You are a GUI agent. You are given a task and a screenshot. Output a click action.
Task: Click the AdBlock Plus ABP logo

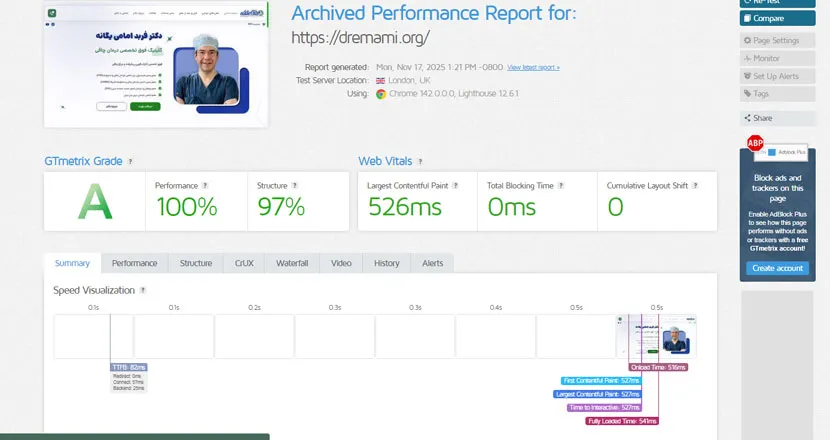click(x=755, y=144)
